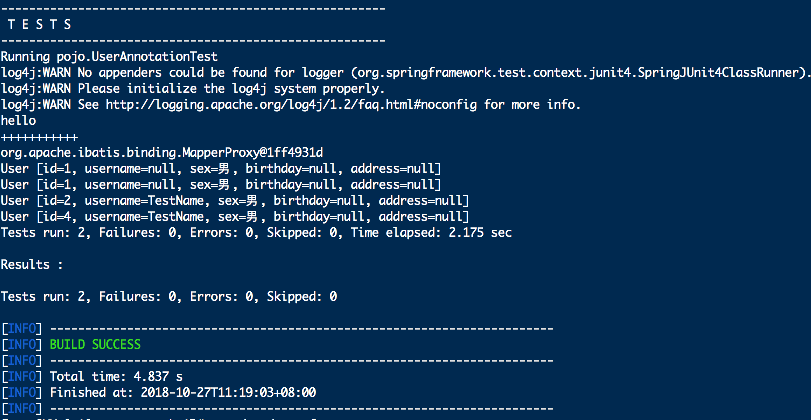This screenshot has height=420, width=811.
Task: Click the final 'Tests run: 2' summary line
Action: coord(169,297)
